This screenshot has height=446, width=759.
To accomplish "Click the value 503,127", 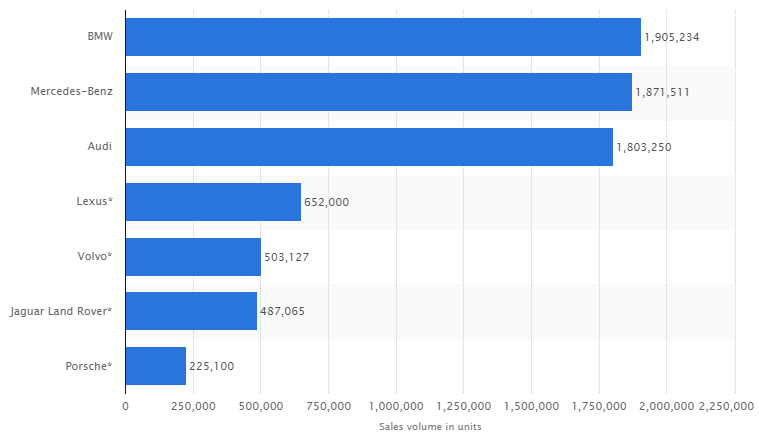I will tap(287, 257).
